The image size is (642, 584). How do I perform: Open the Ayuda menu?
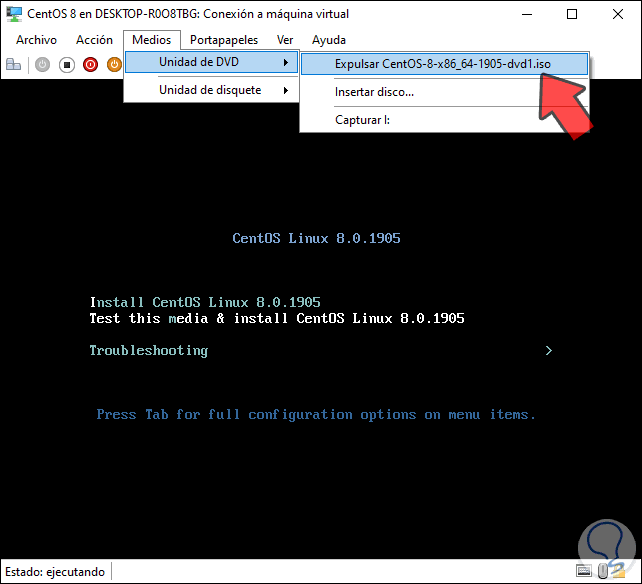tap(329, 40)
